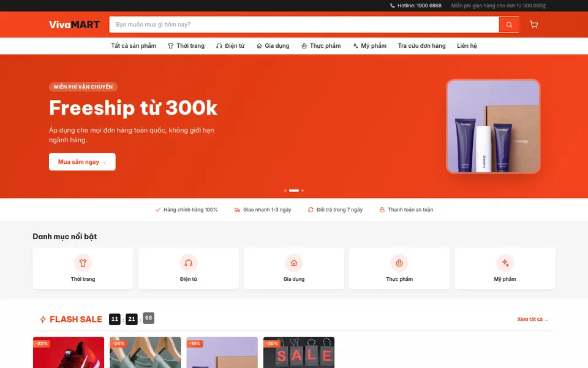Click the search magnifier button
Viewport: 588px width, 368px height.
point(509,25)
